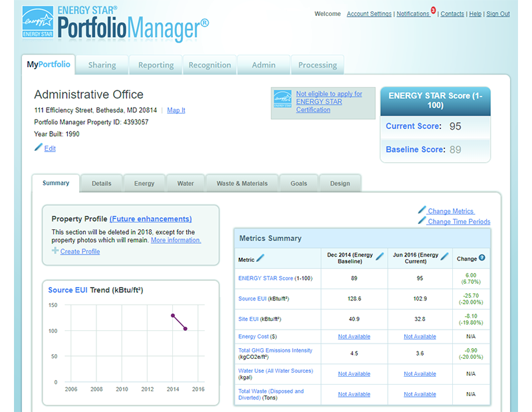Open the ENERGY STAR Score metric link
The height and width of the screenshot is (412, 532).
click(265, 278)
